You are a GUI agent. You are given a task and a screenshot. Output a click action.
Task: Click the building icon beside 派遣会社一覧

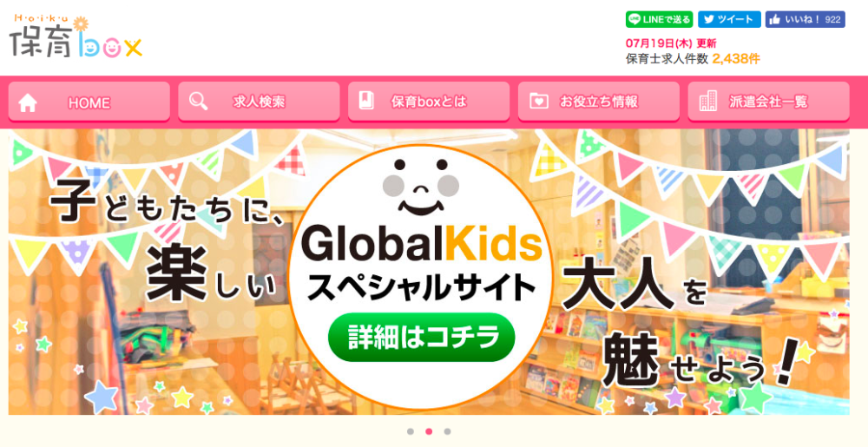[x=708, y=102]
